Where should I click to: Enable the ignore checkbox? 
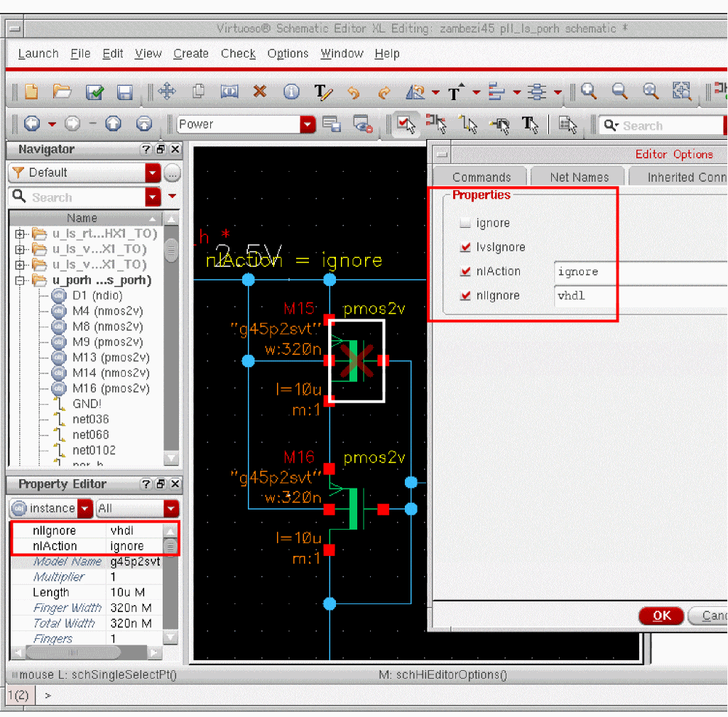(465, 223)
